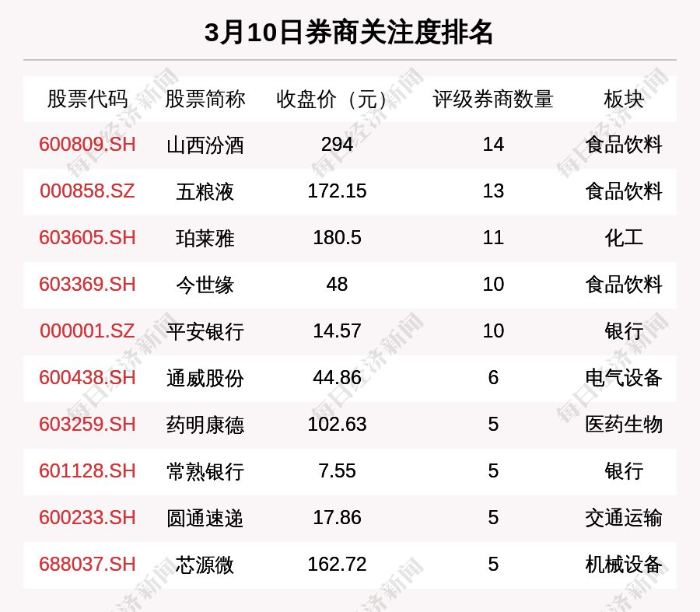This screenshot has height=612, width=700.
Task: Click the closing price 172.15
Action: click(x=337, y=191)
